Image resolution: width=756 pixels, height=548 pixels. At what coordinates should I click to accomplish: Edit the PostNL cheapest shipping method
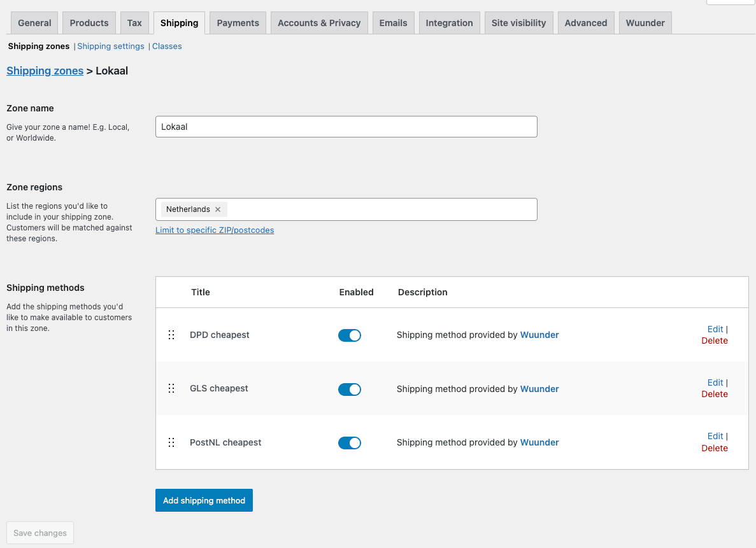[x=715, y=436]
